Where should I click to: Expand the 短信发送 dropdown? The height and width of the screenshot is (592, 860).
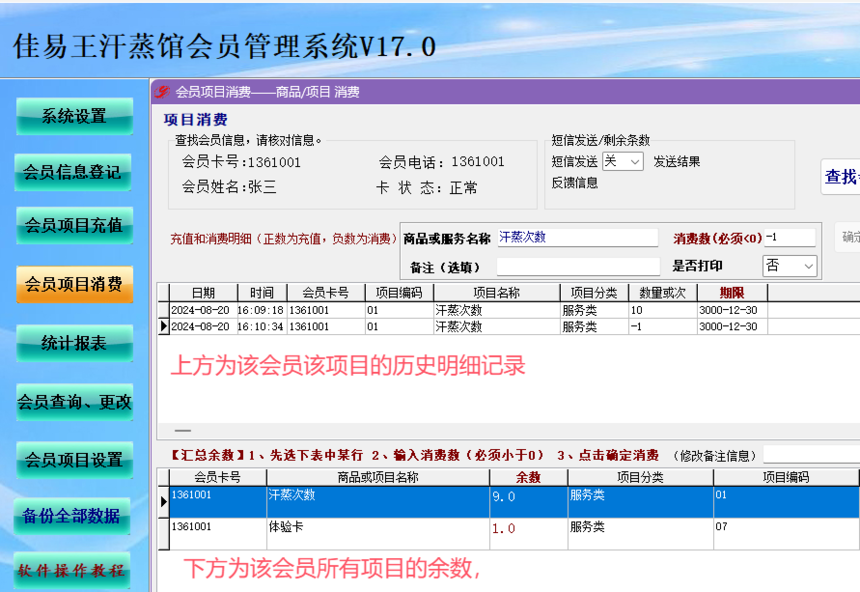623,161
